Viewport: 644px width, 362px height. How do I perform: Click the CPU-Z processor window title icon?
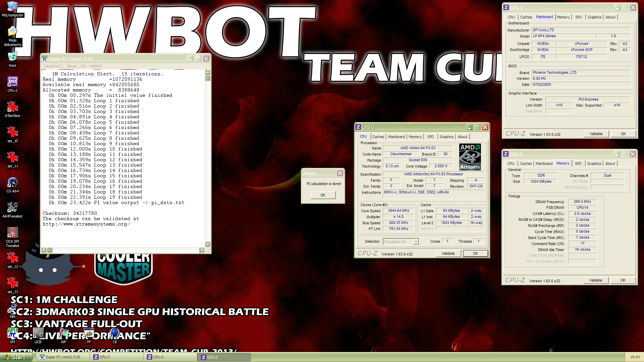click(358, 127)
